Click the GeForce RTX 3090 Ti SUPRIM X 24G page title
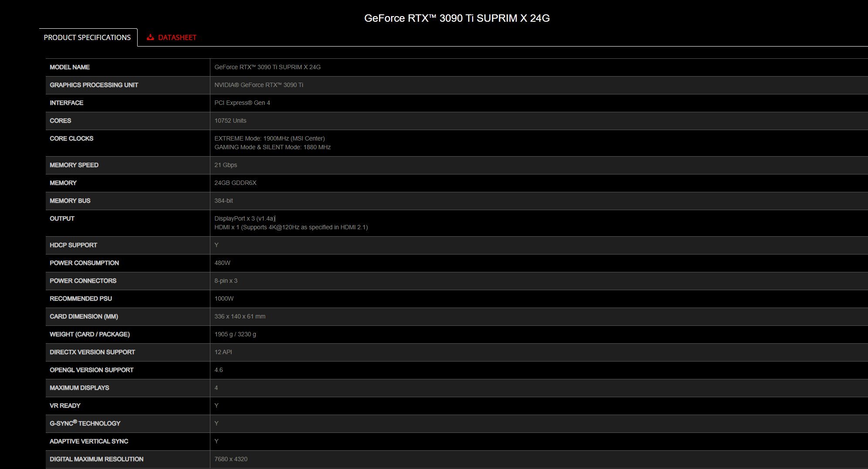Image resolution: width=868 pixels, height=469 pixels. (x=456, y=18)
